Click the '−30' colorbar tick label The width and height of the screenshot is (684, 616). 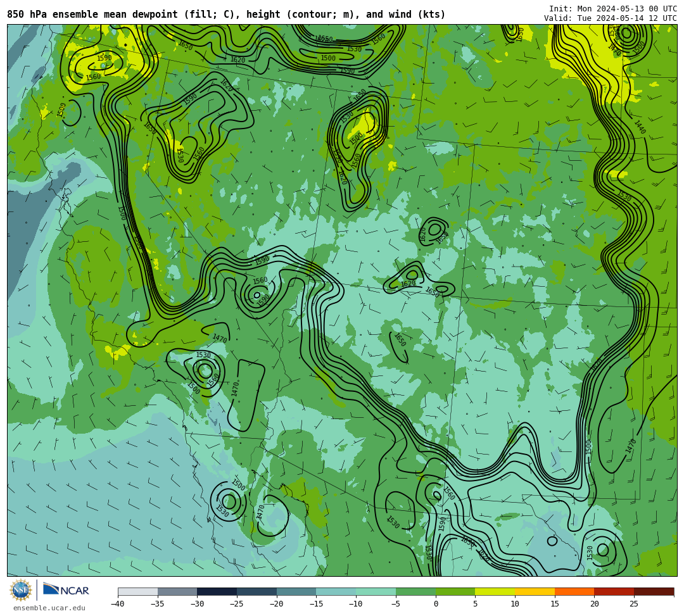tap(197, 604)
